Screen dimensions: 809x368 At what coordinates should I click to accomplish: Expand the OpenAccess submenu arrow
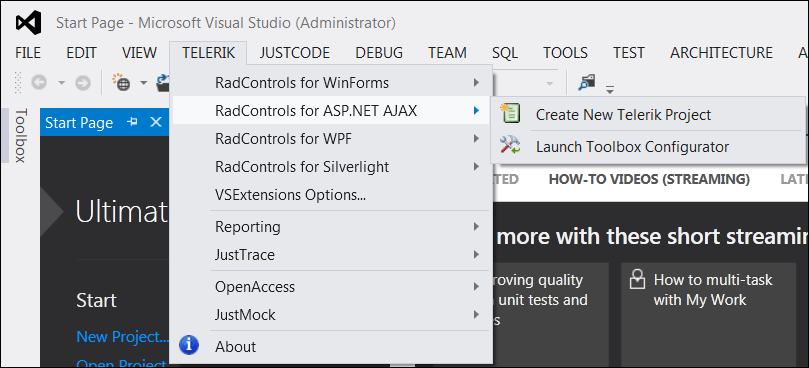[476, 286]
